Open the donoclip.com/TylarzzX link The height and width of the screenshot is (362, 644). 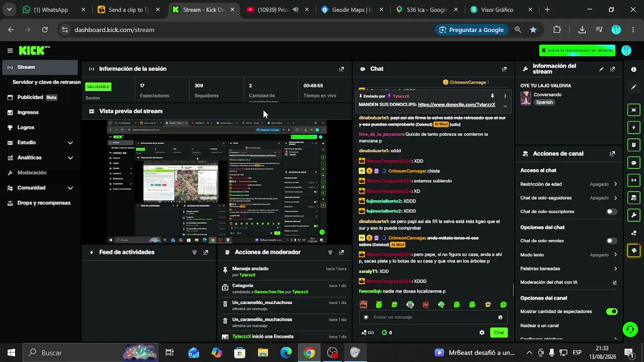[x=456, y=105]
